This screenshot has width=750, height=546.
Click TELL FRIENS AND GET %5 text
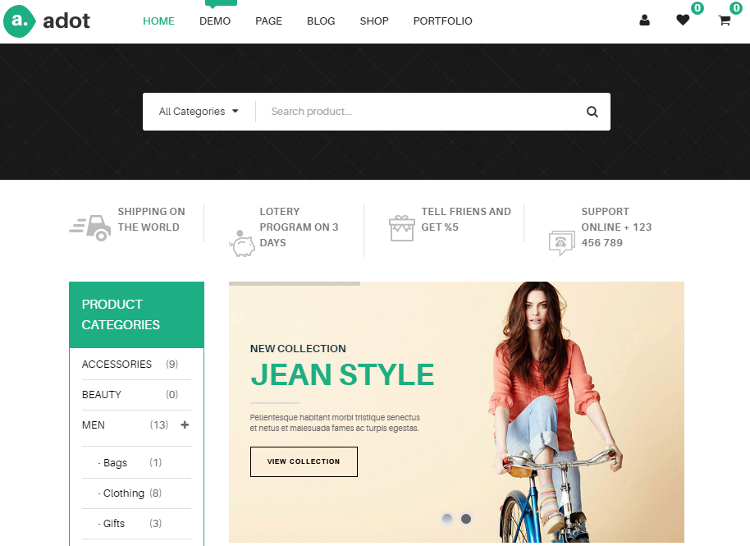(466, 219)
